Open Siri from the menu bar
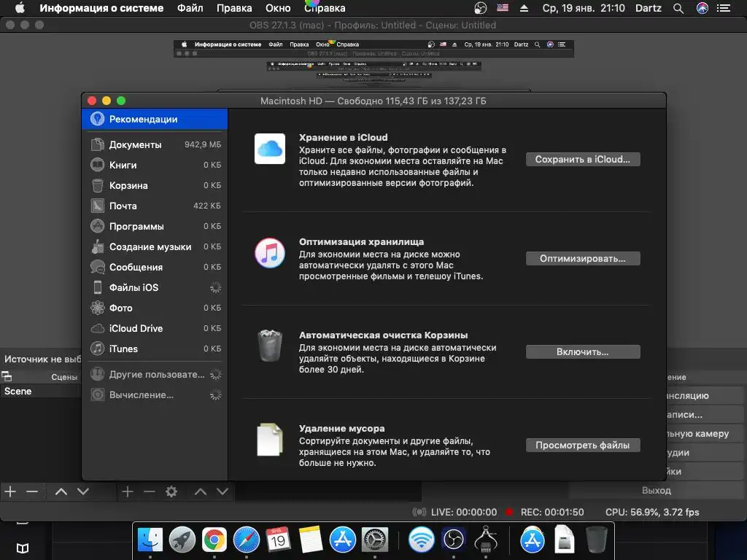Screen dimensions: 747x560 pyautogui.click(x=703, y=8)
